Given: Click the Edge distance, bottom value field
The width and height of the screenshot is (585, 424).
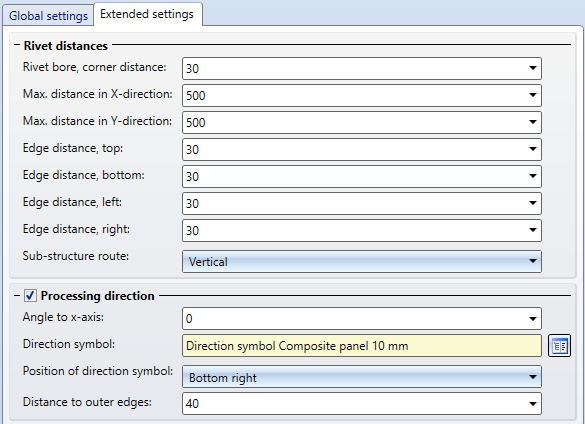Looking at the screenshot, I should pos(362,176).
